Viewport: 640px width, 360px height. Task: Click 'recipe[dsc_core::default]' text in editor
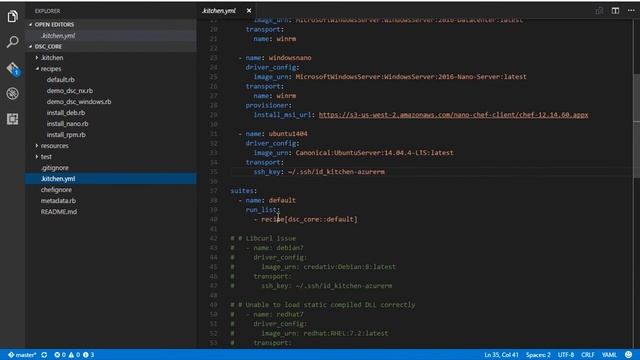click(309, 219)
